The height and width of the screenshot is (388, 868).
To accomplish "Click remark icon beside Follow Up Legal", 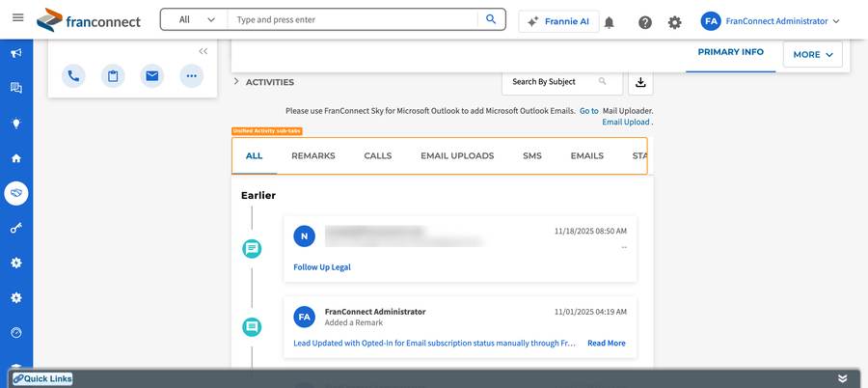I will [252, 249].
